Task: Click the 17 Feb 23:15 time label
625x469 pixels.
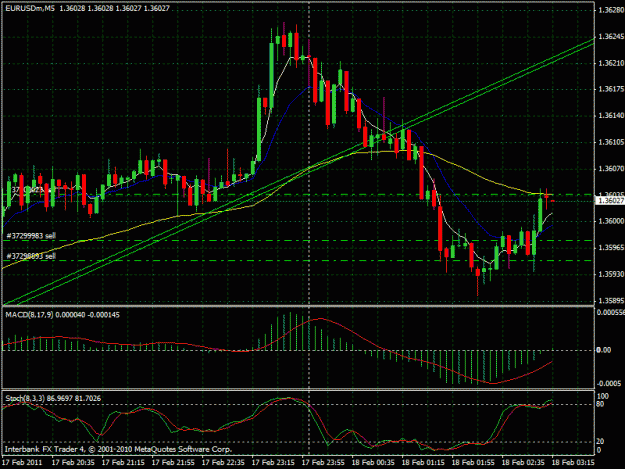Action: 273,463
